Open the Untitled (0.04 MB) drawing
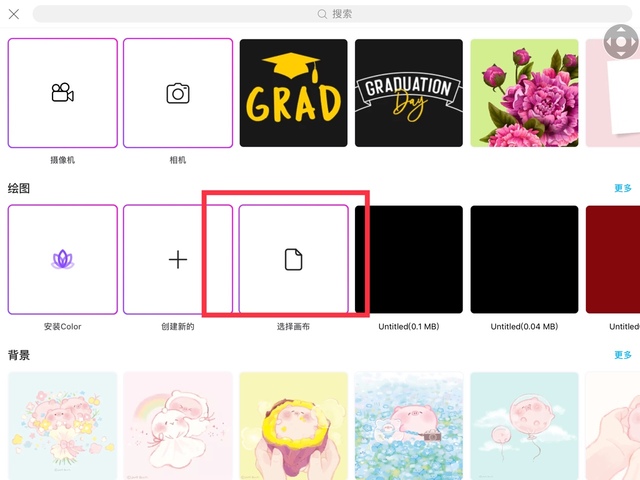Screen dimensions: 640x480 pyautogui.click(x=524, y=260)
